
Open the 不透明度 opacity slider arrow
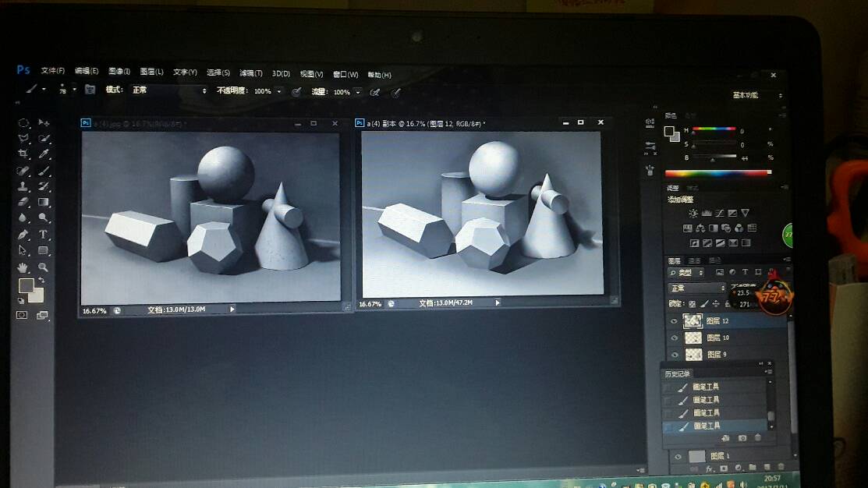(x=279, y=91)
